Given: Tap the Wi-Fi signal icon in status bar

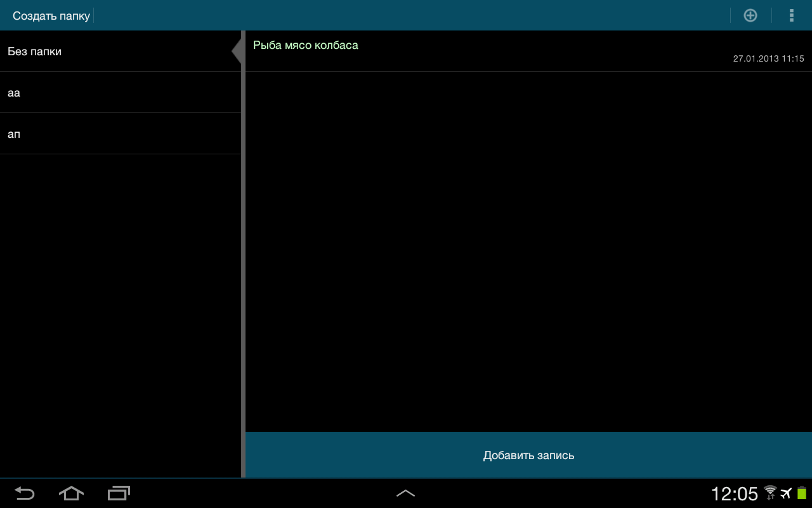Looking at the screenshot, I should [769, 493].
